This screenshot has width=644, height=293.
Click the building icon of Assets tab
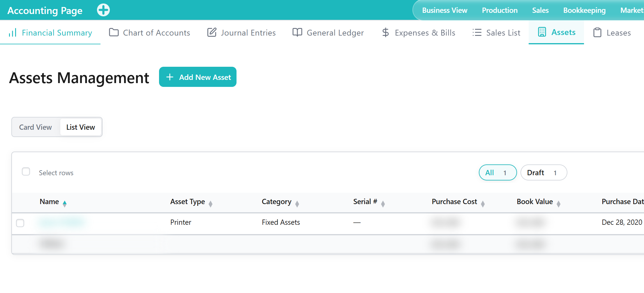542,32
